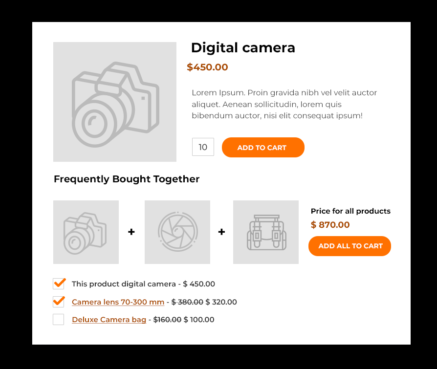Click the Lorem Ipsum product description text
437x369 pixels.
pyautogui.click(x=284, y=104)
